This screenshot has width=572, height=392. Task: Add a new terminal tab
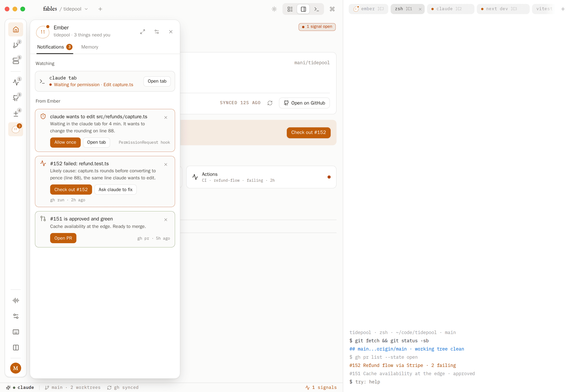563,9
